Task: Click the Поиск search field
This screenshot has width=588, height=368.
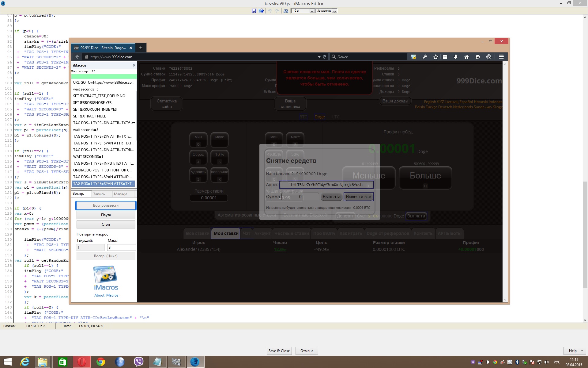Action: coord(369,57)
